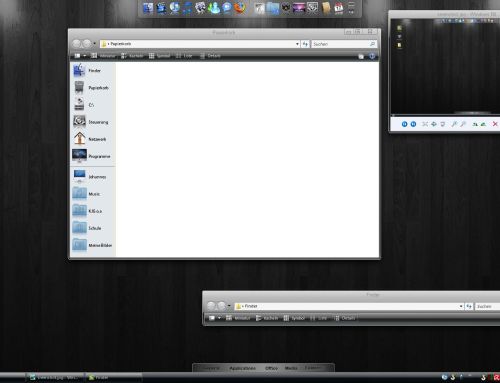Click the back button in the lower Finder window

coord(211,306)
